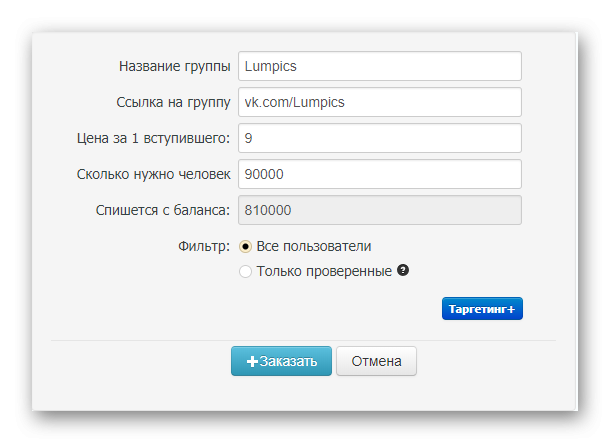Click the people count field showing 90000
This screenshot has height=443, width=610.
tap(380, 174)
